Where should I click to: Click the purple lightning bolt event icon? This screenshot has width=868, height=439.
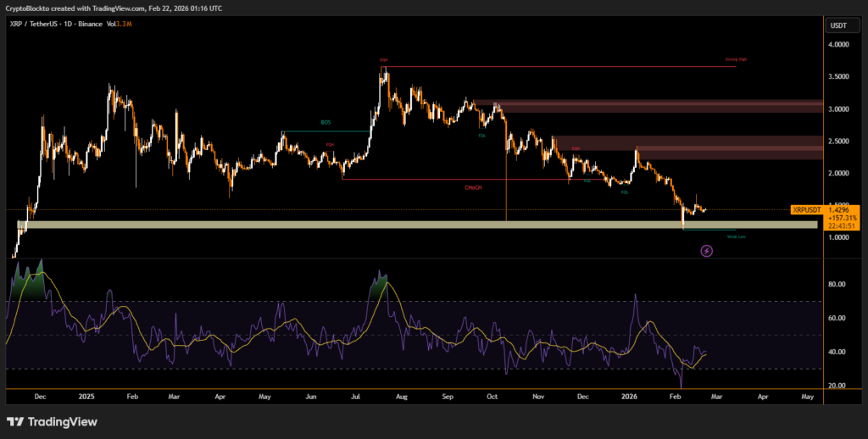click(x=707, y=251)
